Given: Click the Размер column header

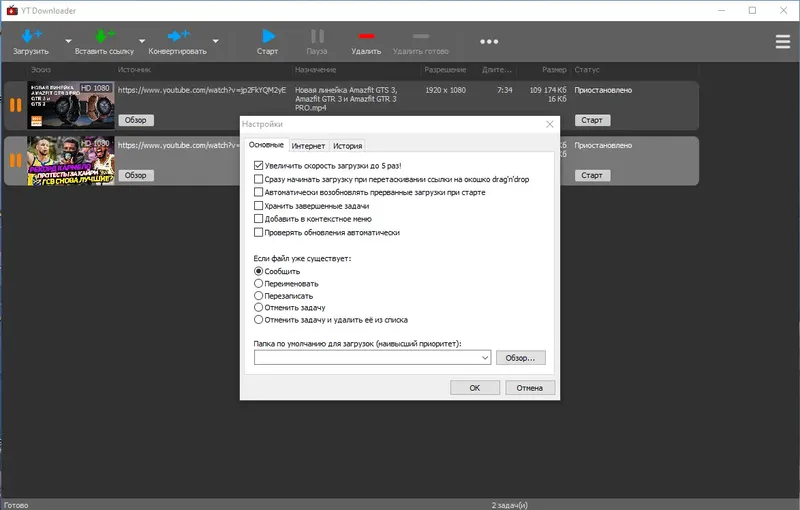Looking at the screenshot, I should click(554, 69).
